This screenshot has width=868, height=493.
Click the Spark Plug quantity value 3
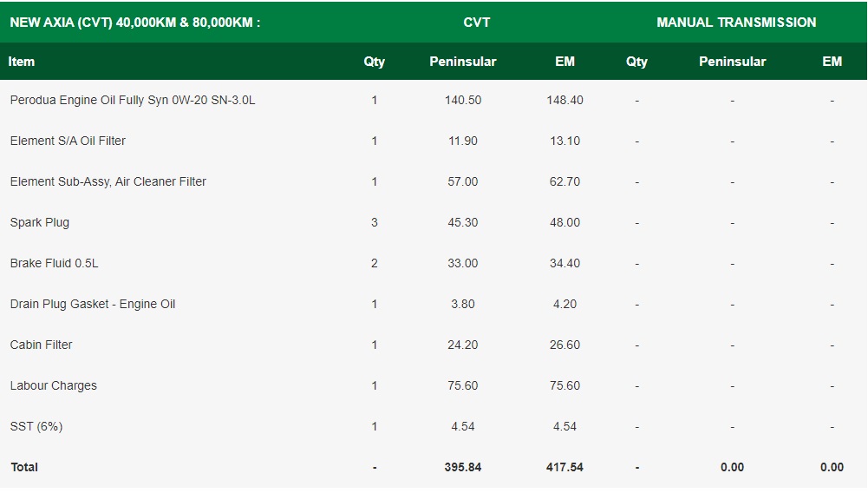pos(375,222)
